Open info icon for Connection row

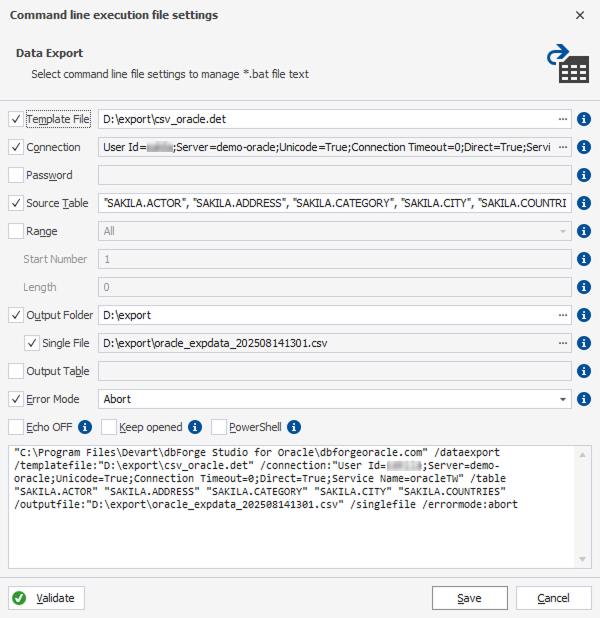click(583, 147)
